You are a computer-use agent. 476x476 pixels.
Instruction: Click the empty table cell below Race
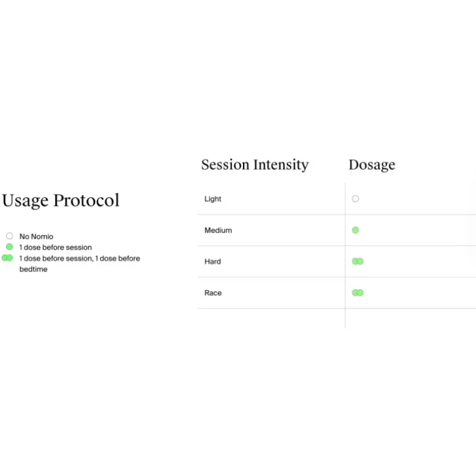click(271, 318)
